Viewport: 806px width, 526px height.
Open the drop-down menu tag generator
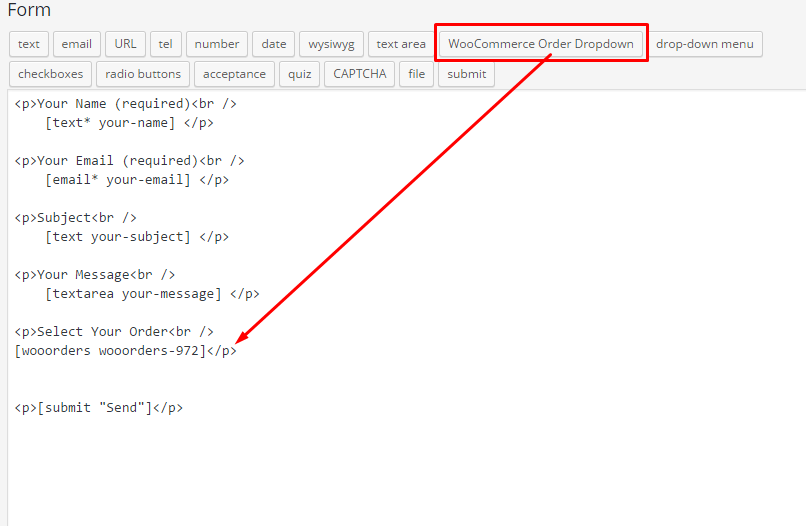tap(705, 44)
